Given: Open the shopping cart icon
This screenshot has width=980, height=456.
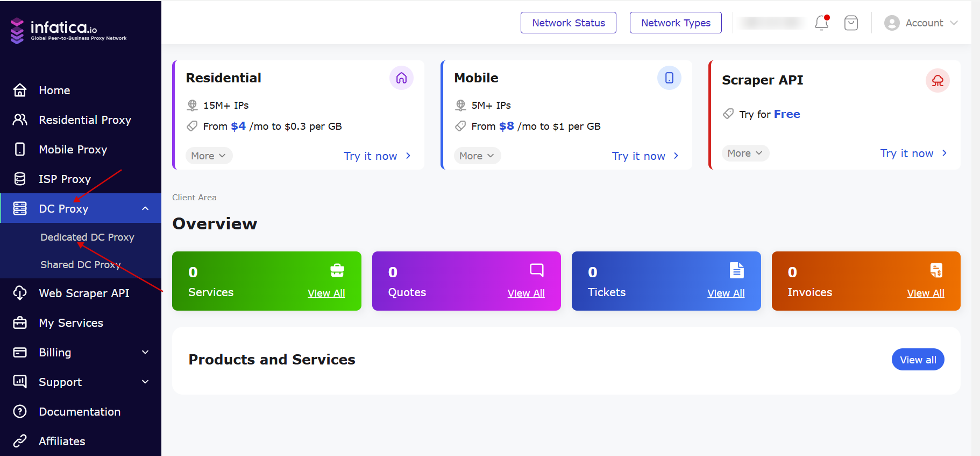Looking at the screenshot, I should coord(851,23).
